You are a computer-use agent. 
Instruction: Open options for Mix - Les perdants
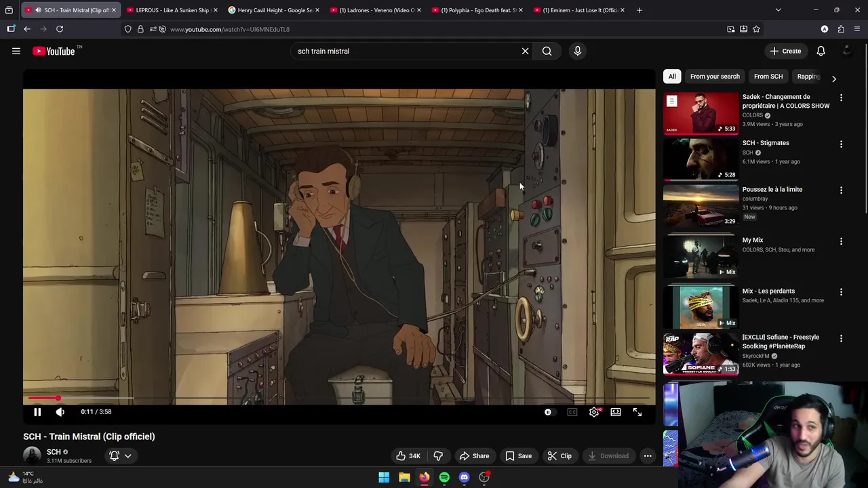[841, 292]
